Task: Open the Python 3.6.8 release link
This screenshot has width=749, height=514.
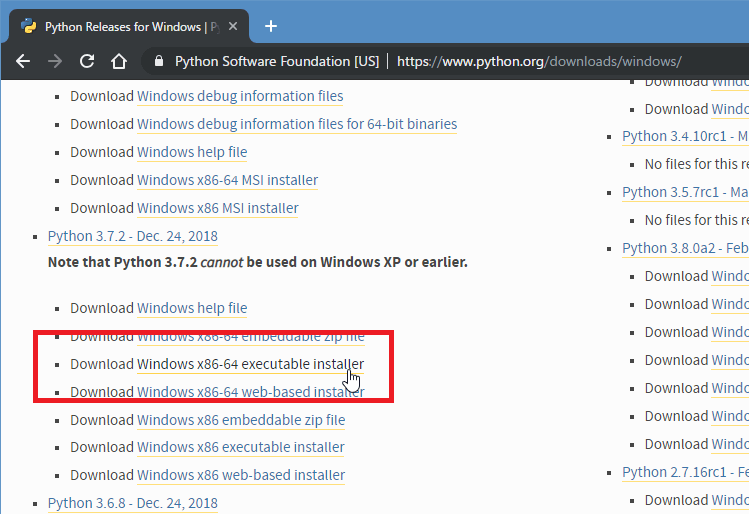Action: point(132,503)
